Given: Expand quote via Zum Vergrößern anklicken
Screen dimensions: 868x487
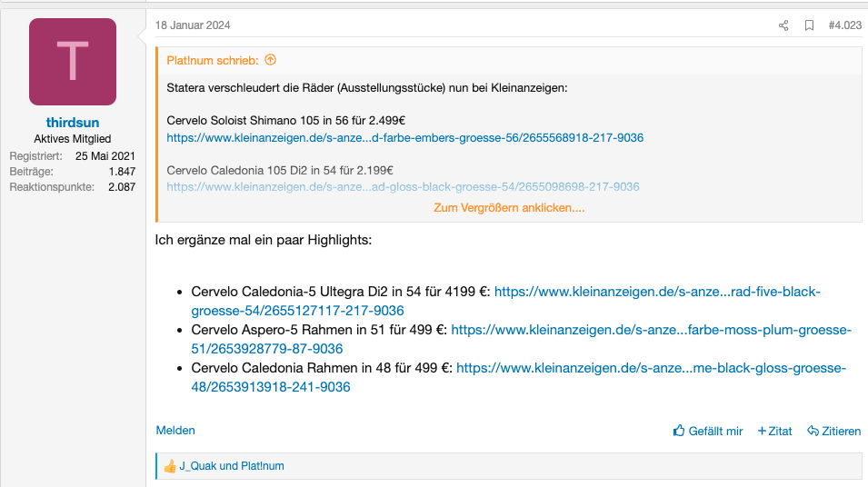Looking at the screenshot, I should click(509, 208).
